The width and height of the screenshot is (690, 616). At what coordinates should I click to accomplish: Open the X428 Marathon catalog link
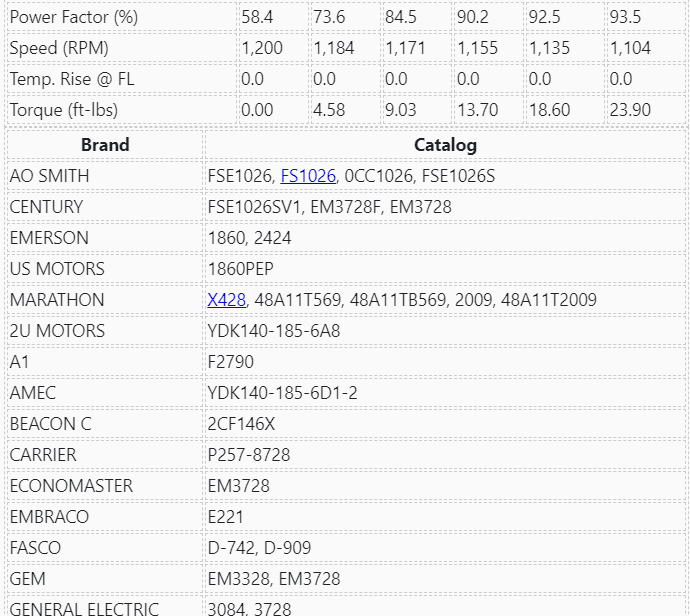pos(226,300)
